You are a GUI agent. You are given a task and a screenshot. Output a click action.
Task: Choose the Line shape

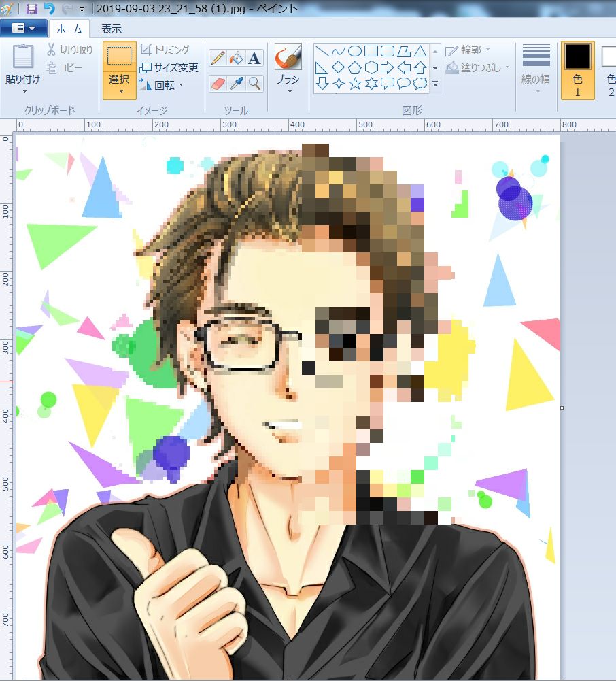coord(322,51)
